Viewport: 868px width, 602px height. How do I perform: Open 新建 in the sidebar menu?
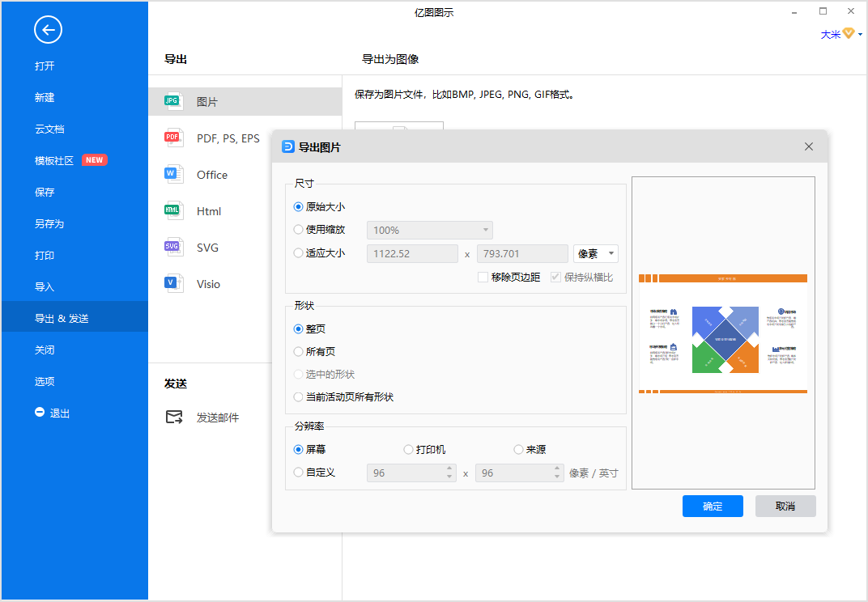point(45,97)
